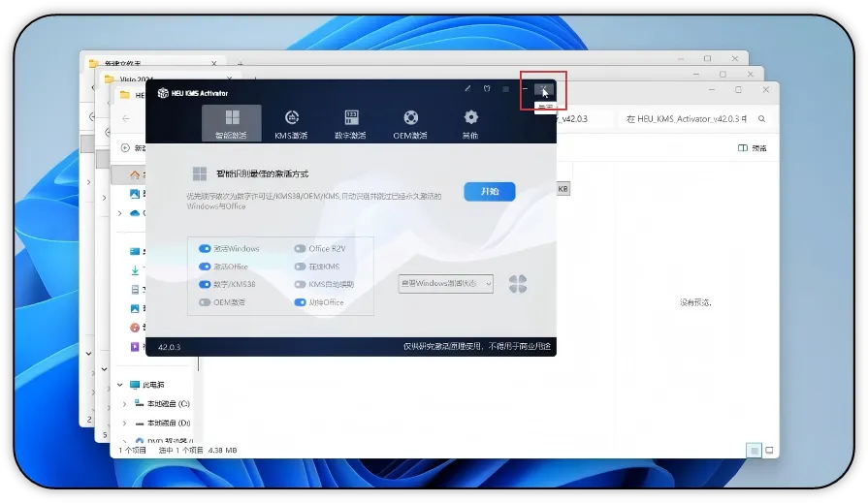
Task: Click the v42.0.3 segment in the address bar
Action: pos(573,119)
